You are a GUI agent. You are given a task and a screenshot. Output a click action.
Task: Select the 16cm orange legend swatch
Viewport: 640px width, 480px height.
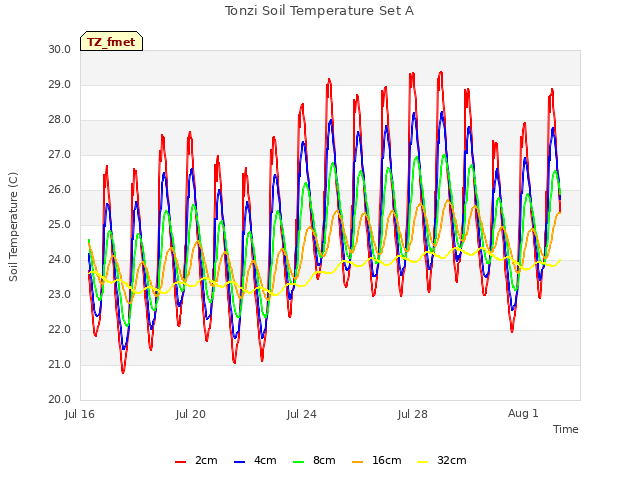coord(358,461)
